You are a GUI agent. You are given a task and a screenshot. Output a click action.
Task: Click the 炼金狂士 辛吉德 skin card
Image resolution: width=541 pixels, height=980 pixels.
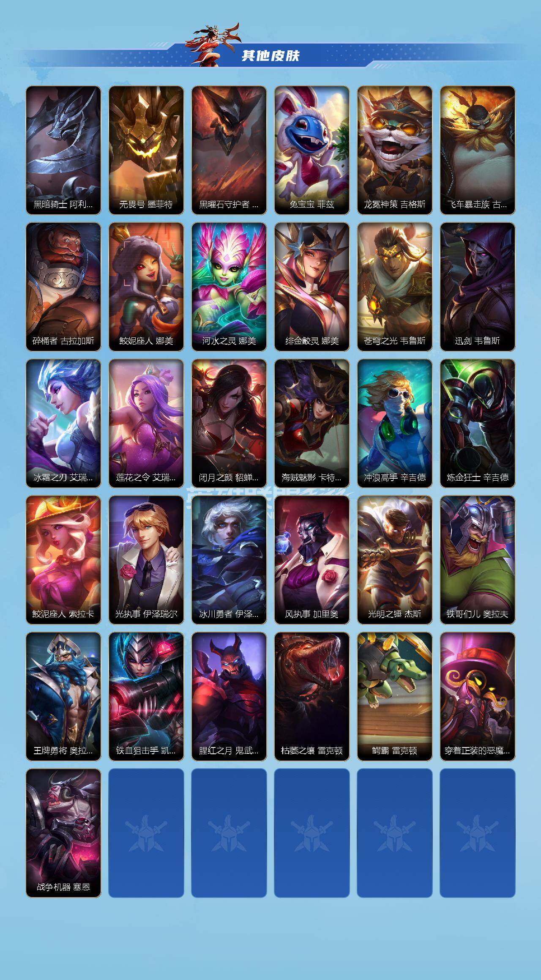pos(478,423)
